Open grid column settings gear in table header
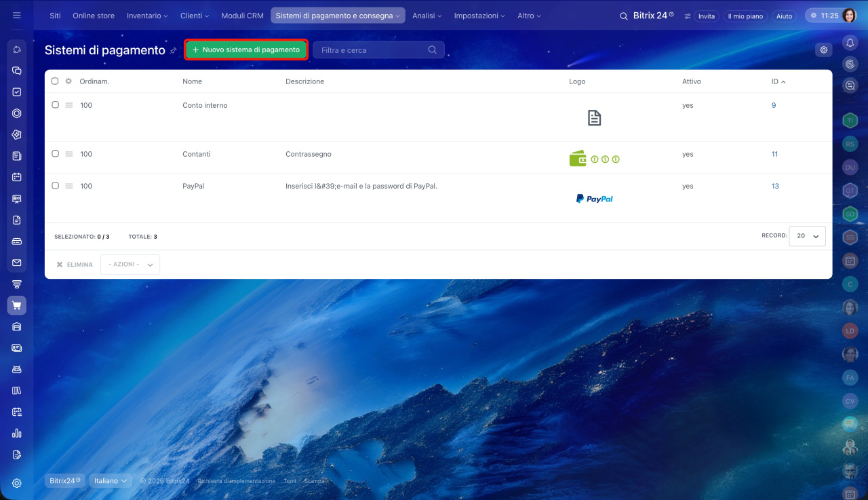This screenshot has width=868, height=500. (x=68, y=81)
